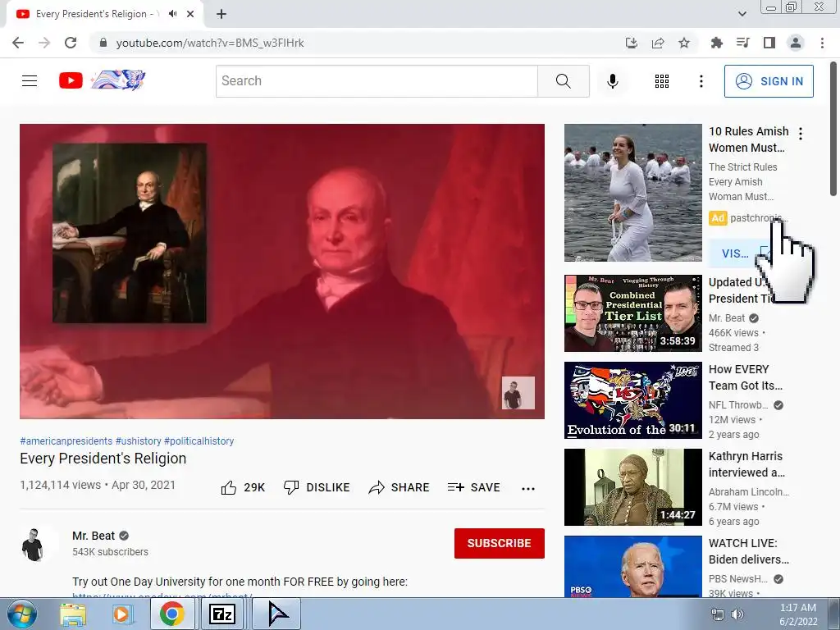The width and height of the screenshot is (840, 630).
Task: Open 10 Rules Amish Women ad thumbnail
Action: (632, 193)
